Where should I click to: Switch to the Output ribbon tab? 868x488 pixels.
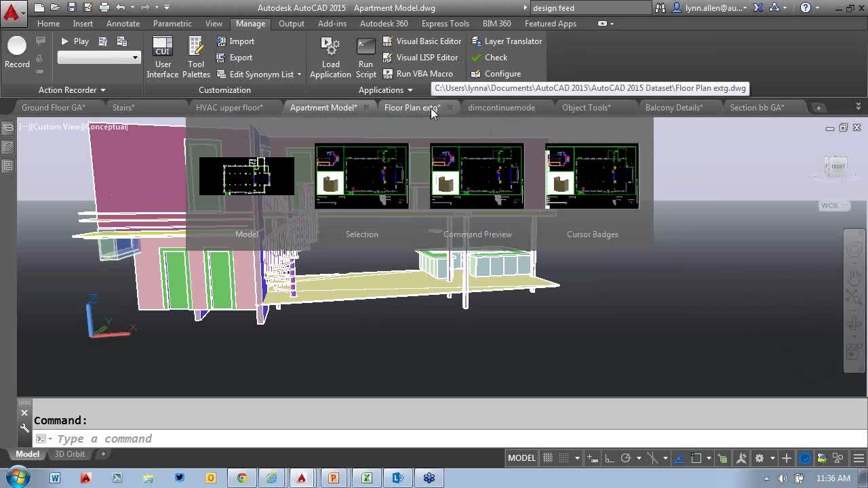point(292,23)
